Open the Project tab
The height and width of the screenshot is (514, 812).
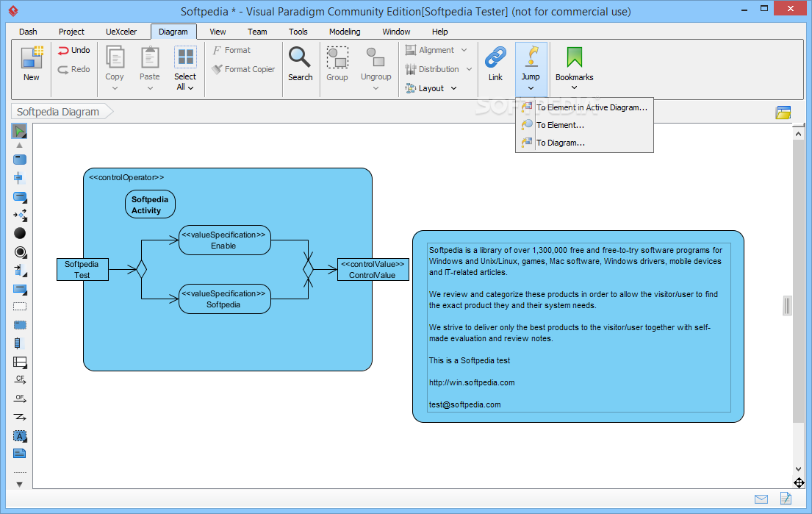[71, 32]
